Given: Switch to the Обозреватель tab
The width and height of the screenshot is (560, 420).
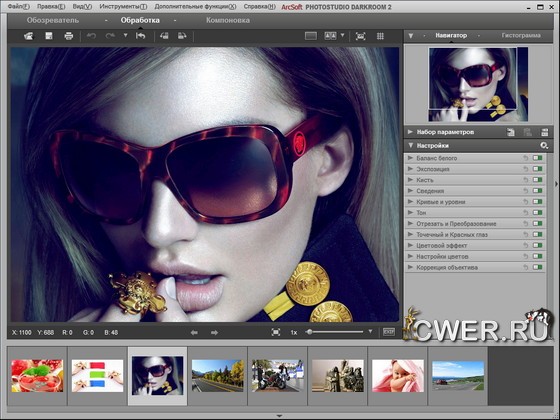Looking at the screenshot, I should point(53,20).
